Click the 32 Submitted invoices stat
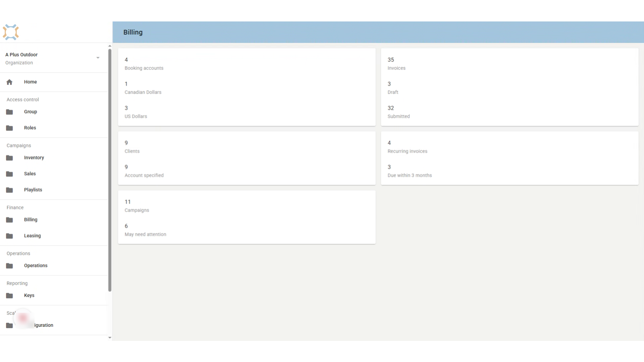 tap(398, 112)
